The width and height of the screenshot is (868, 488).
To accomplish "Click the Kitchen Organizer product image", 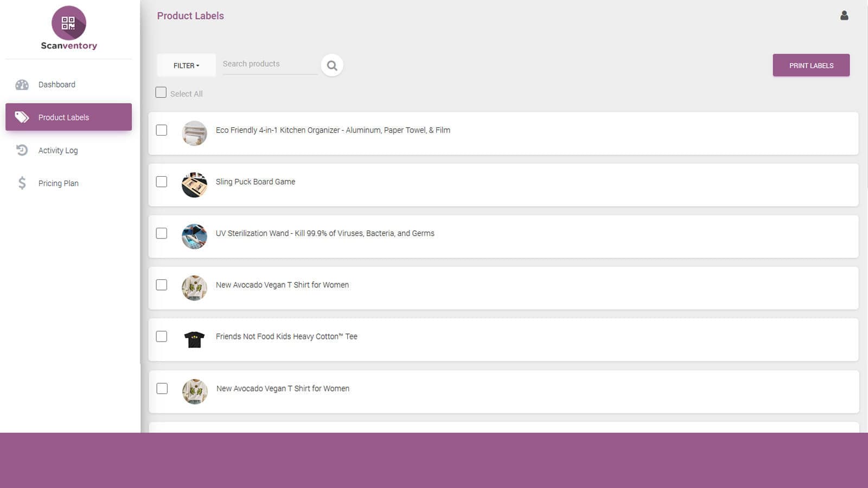I will (x=194, y=133).
